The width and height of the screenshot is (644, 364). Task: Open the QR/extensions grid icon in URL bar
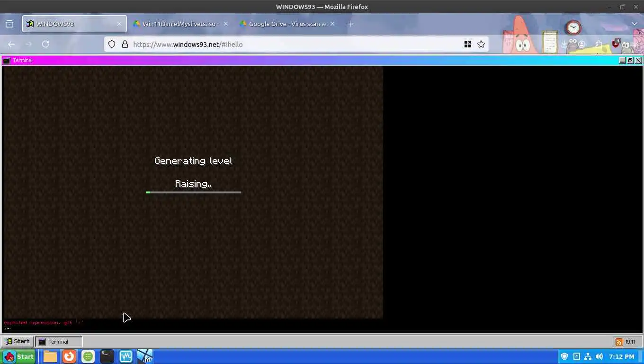(468, 44)
